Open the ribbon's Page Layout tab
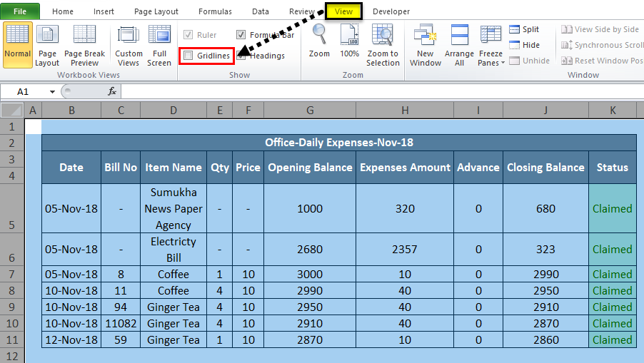 156,11
